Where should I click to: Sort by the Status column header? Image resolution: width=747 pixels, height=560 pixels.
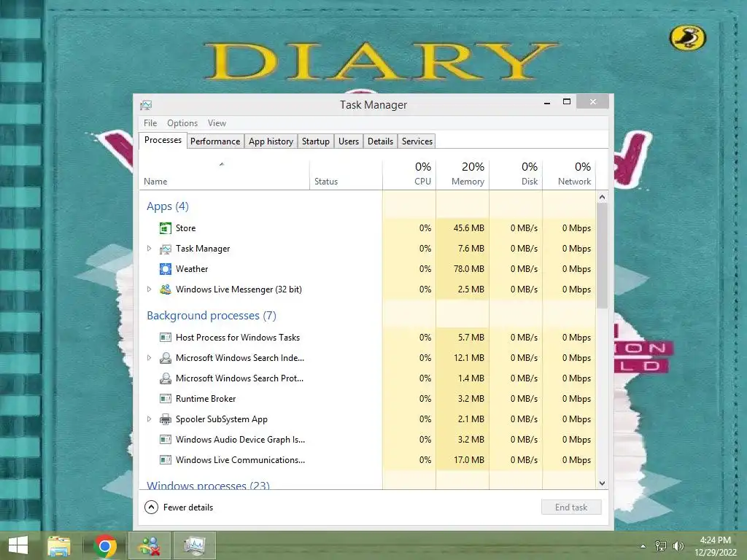pos(346,175)
